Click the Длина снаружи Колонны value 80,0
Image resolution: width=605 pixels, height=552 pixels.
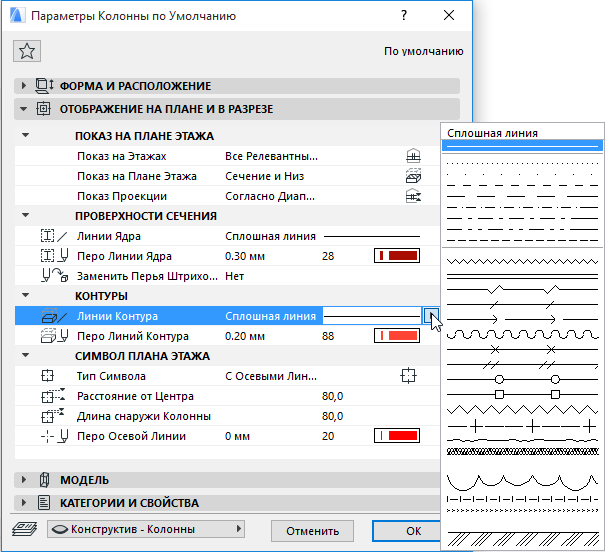(332, 416)
